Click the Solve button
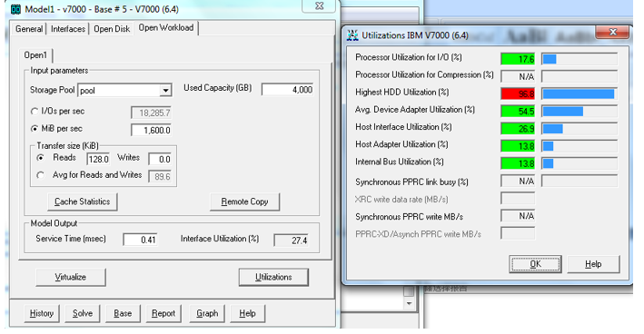Image resolution: width=644 pixels, height=334 pixels. click(83, 313)
